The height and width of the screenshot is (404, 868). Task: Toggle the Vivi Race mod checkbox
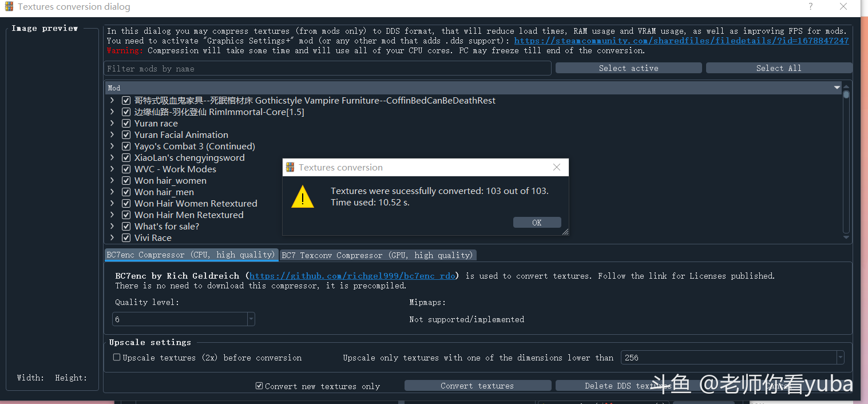(x=126, y=238)
